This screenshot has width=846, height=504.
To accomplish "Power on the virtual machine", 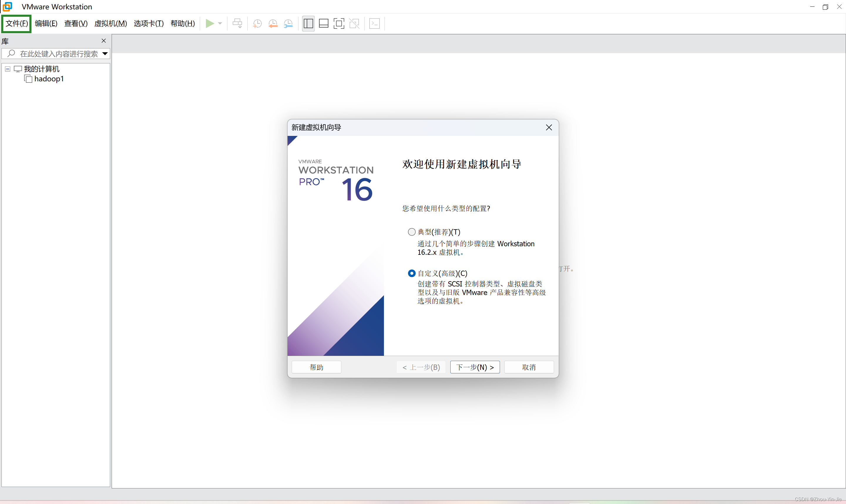I will [x=211, y=23].
